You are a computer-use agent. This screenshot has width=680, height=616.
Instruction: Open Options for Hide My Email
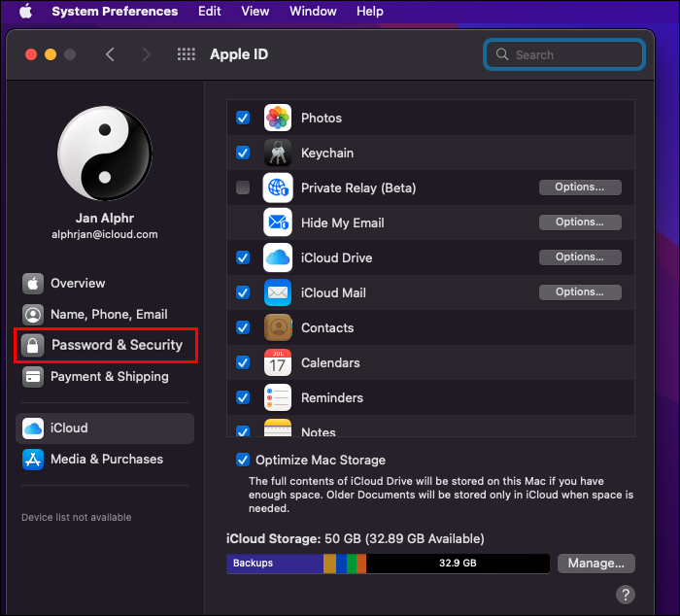tap(580, 222)
